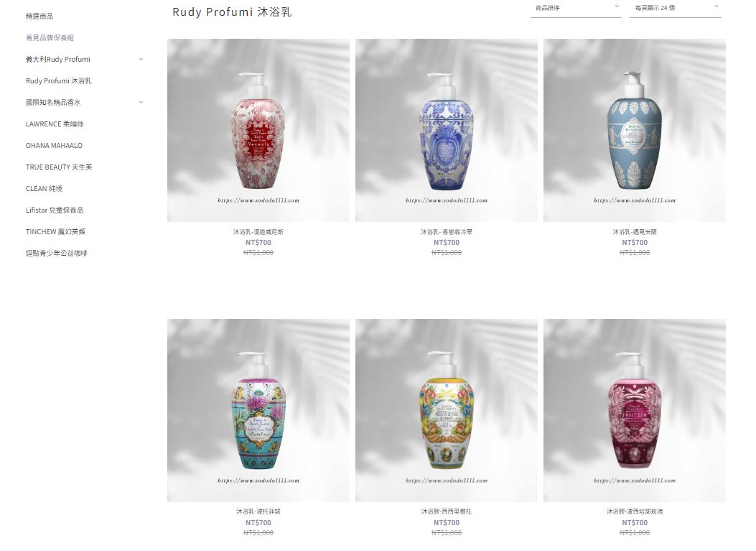This screenshot has width=756, height=551.
Task: Open the 每頁顯示 24 個 dropdown
Action: point(675,8)
